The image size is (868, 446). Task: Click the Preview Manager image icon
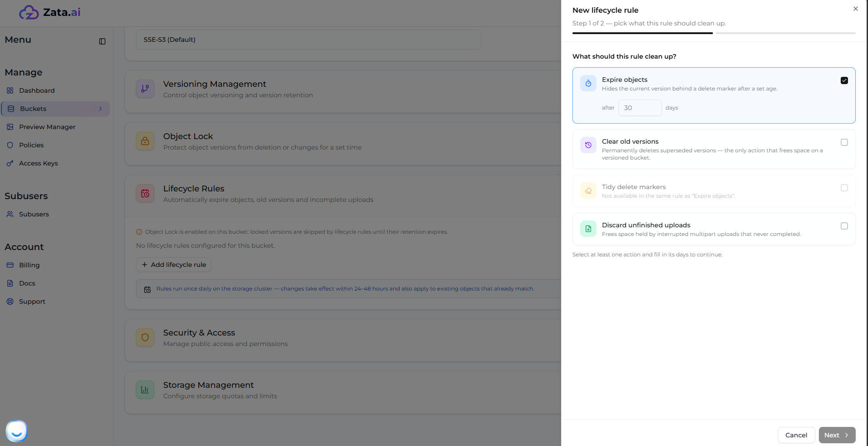click(10, 127)
